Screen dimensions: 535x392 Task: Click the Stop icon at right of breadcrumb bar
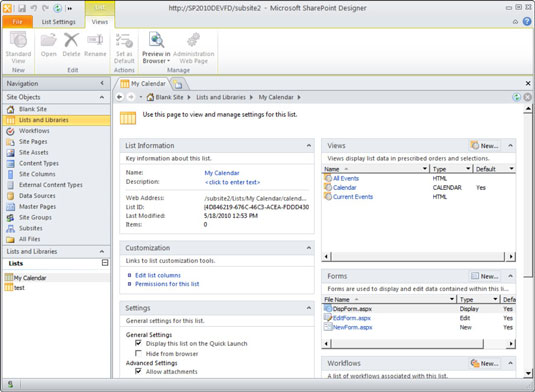(527, 97)
